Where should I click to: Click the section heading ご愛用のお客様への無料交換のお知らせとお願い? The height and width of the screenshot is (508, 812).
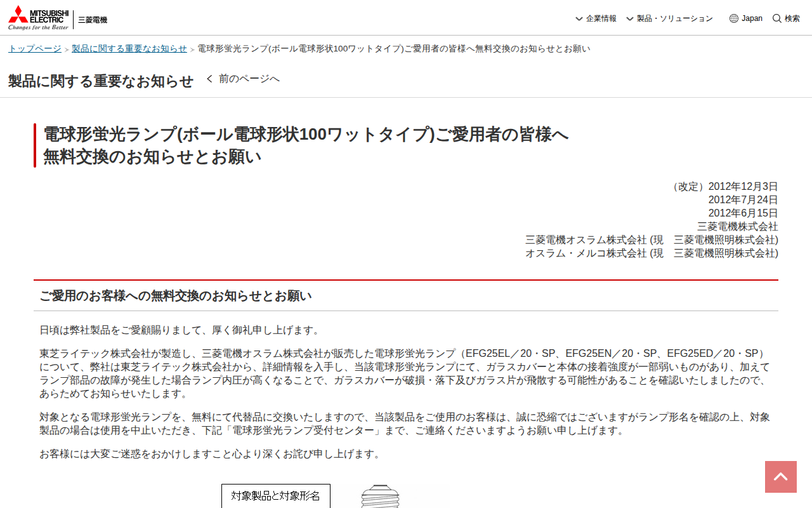click(176, 296)
